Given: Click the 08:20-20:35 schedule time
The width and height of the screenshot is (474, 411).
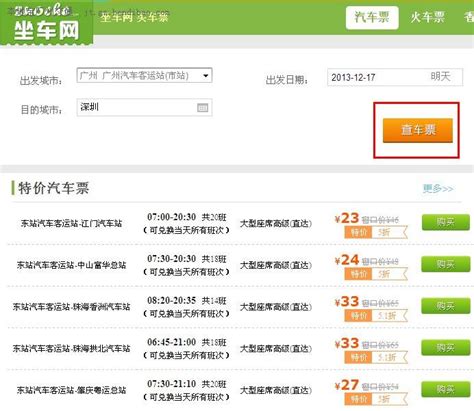Looking at the screenshot, I should tap(171, 300).
